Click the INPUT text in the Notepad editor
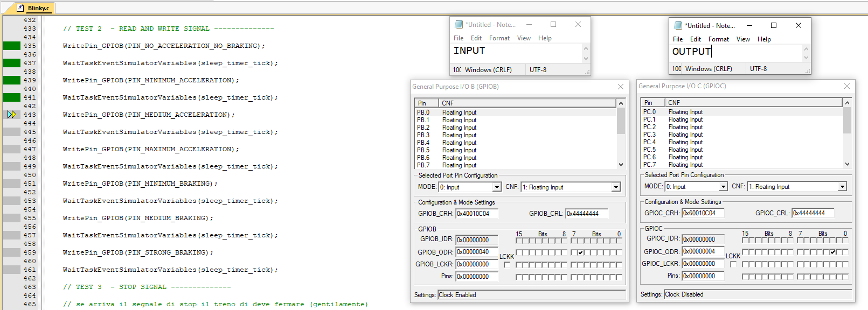Viewport: 868px width, 310px height. 469,51
